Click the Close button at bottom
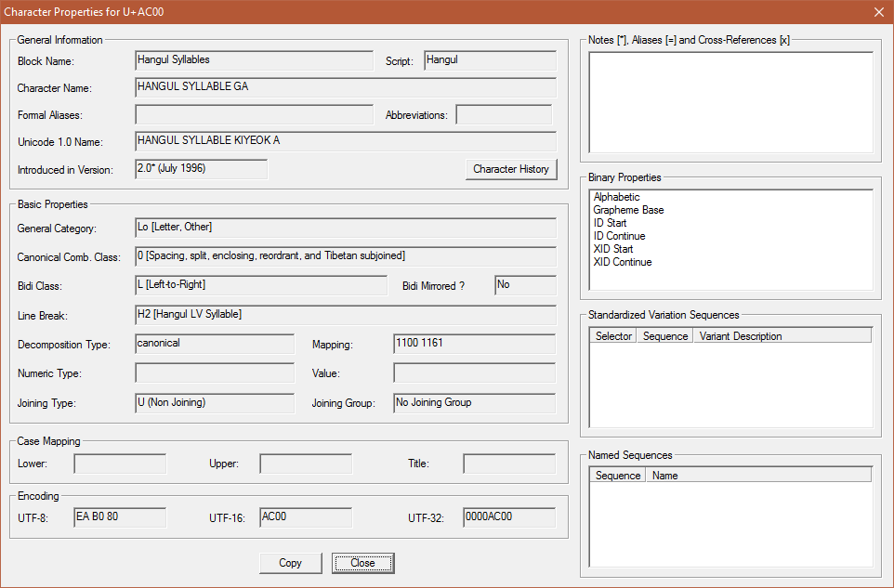Image resolution: width=894 pixels, height=588 pixels. point(362,563)
